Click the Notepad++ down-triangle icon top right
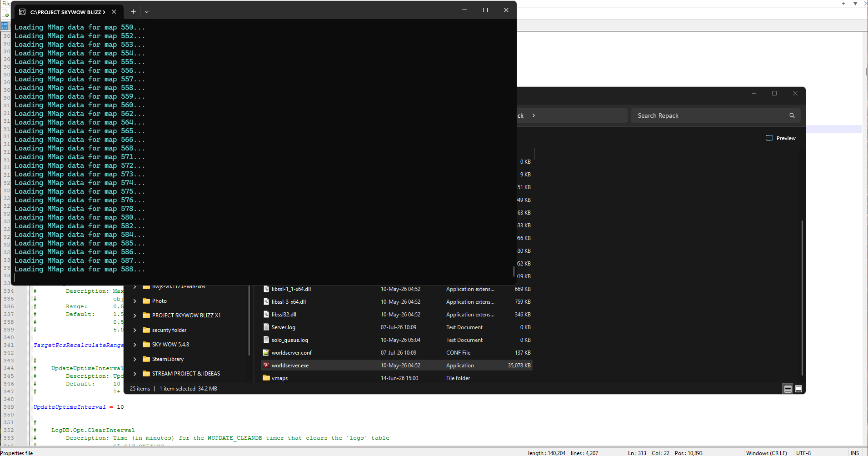The image size is (868, 456). pyautogui.click(x=855, y=3)
